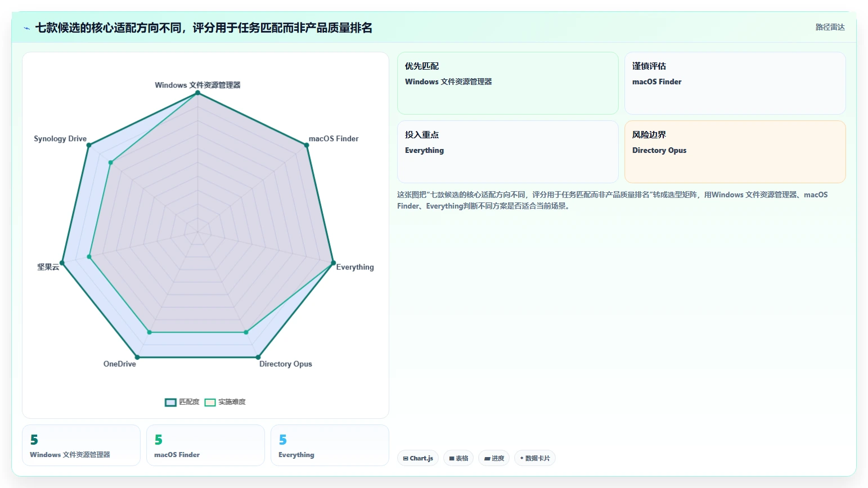Click the inner data point at 坚果云
This screenshot has width=868, height=488.
(89, 257)
